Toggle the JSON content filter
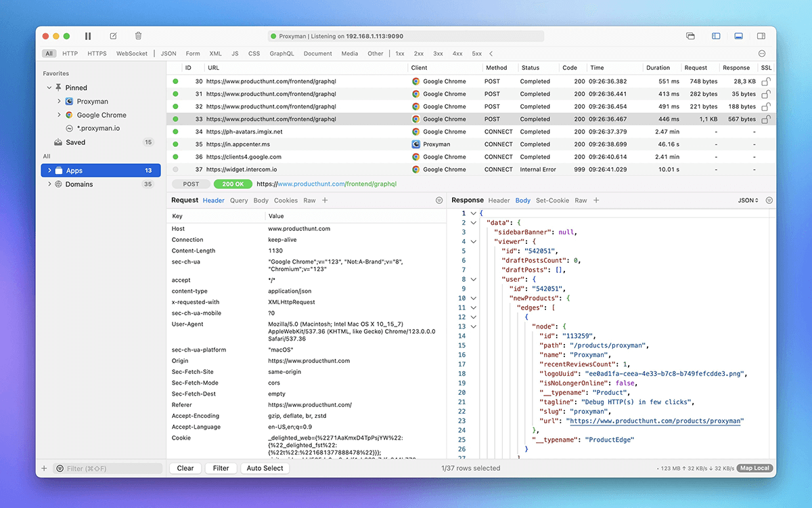The image size is (812, 508). pos(168,54)
